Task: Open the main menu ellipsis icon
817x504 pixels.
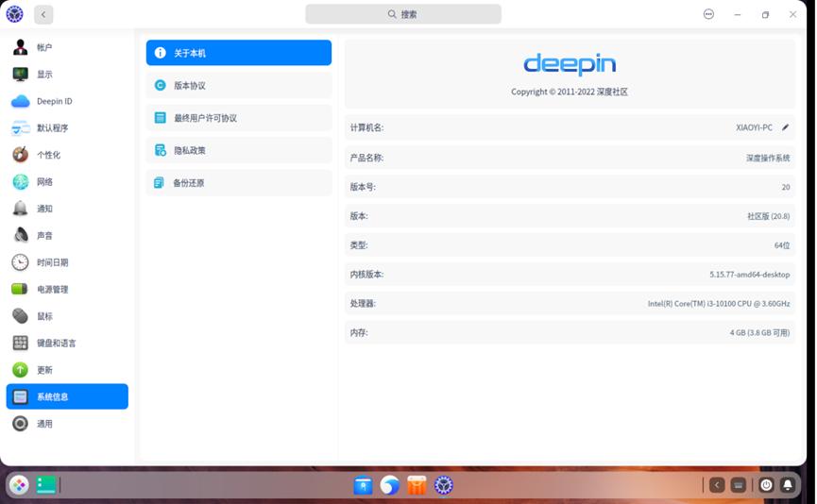Action: click(708, 14)
